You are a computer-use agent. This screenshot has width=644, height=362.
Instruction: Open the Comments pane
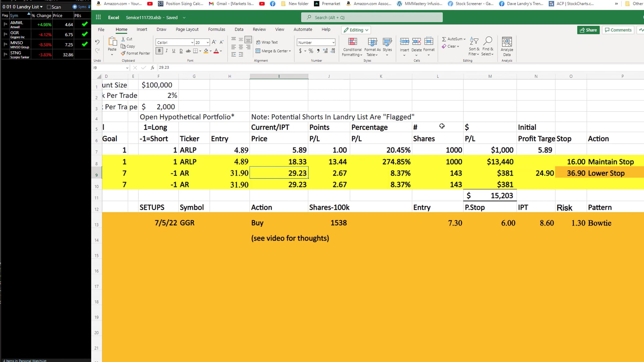coord(618,30)
